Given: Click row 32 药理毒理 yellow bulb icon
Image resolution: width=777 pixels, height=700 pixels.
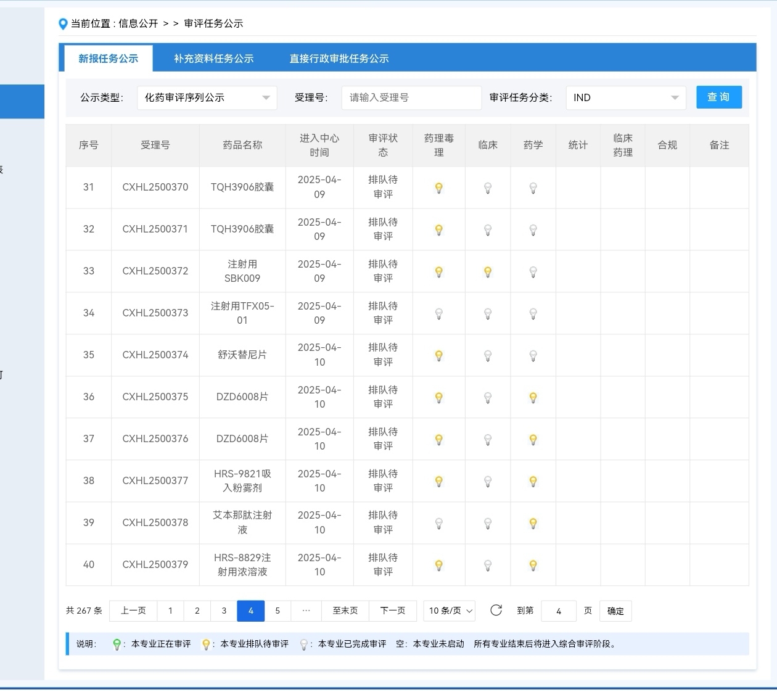Looking at the screenshot, I should (439, 230).
